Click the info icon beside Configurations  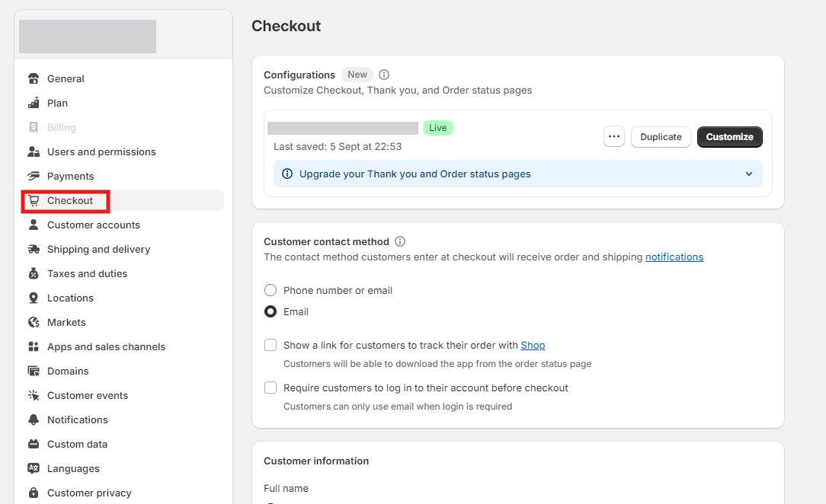point(384,75)
